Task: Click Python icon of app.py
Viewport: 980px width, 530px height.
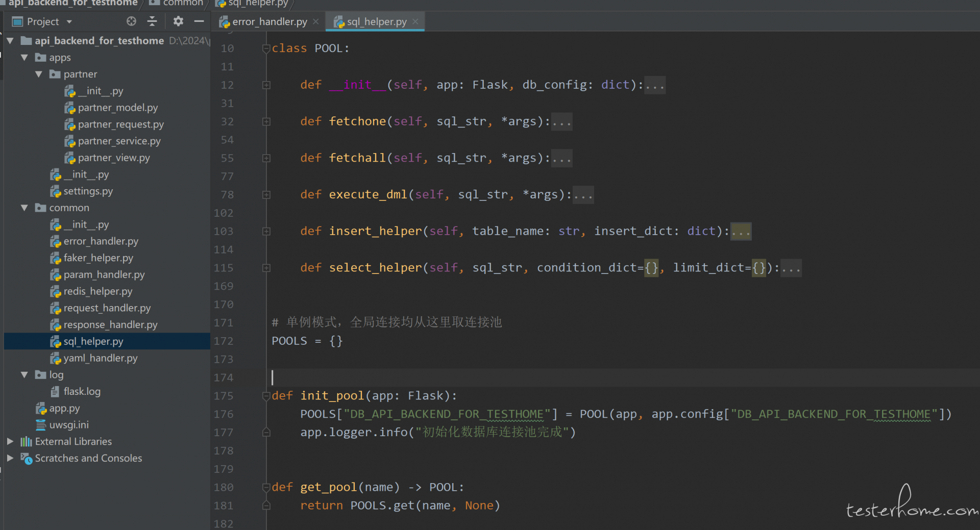Action: (x=41, y=408)
